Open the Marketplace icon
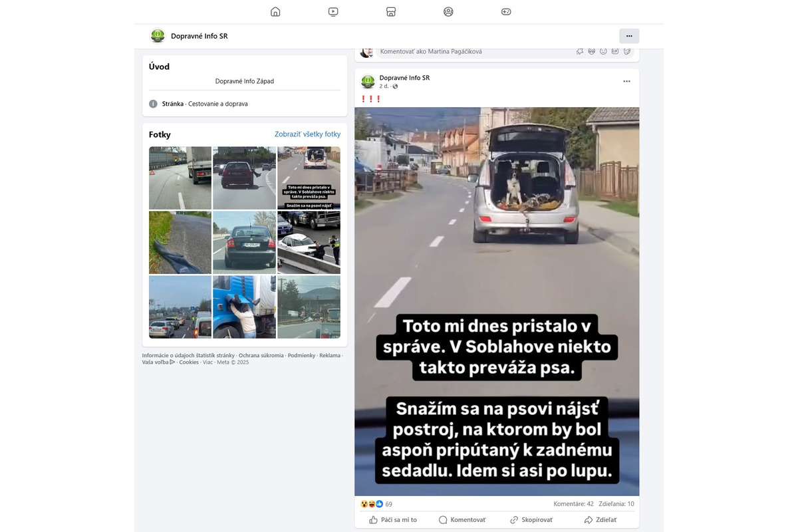The height and width of the screenshot is (532, 798). [391, 11]
